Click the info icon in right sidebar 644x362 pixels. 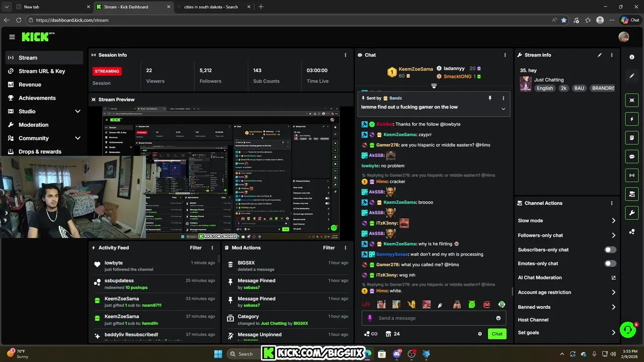632,57
